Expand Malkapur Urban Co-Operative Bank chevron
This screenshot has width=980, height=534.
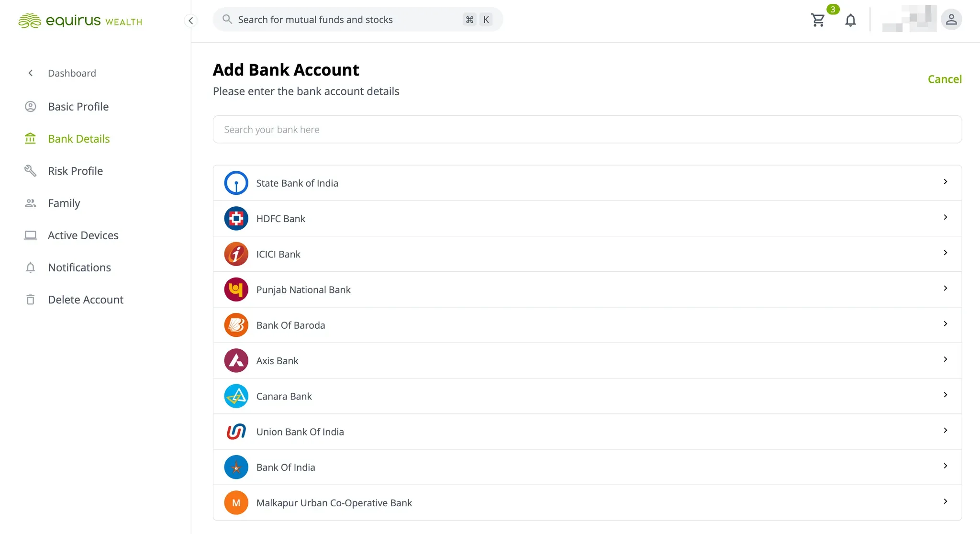pyautogui.click(x=946, y=501)
